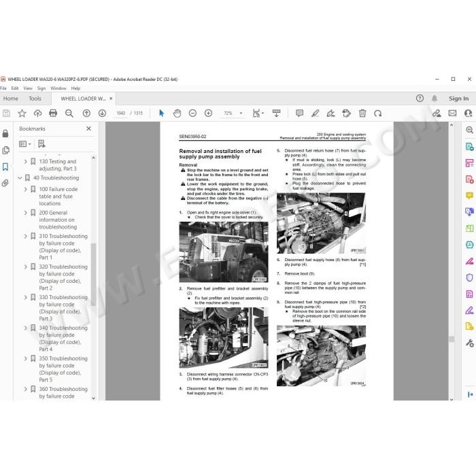The width and height of the screenshot is (476, 476).
Task: Open the Sign document pen icon
Action: click(330, 114)
